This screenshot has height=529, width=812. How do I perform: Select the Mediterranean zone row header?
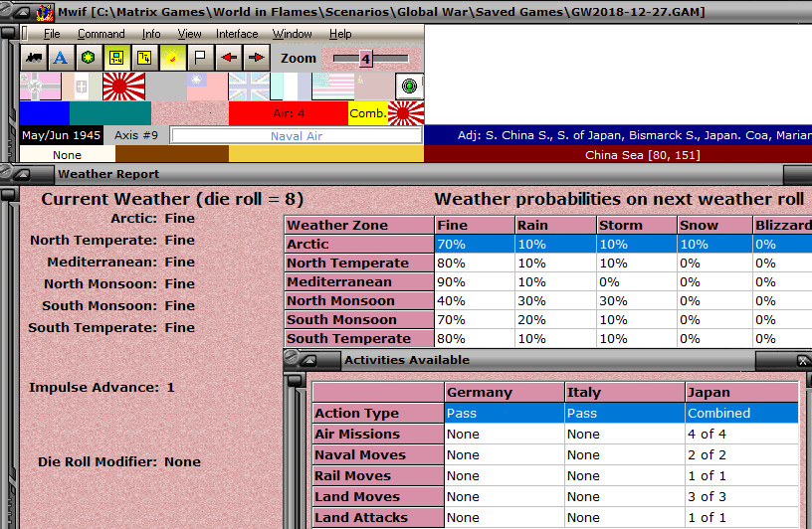(359, 281)
